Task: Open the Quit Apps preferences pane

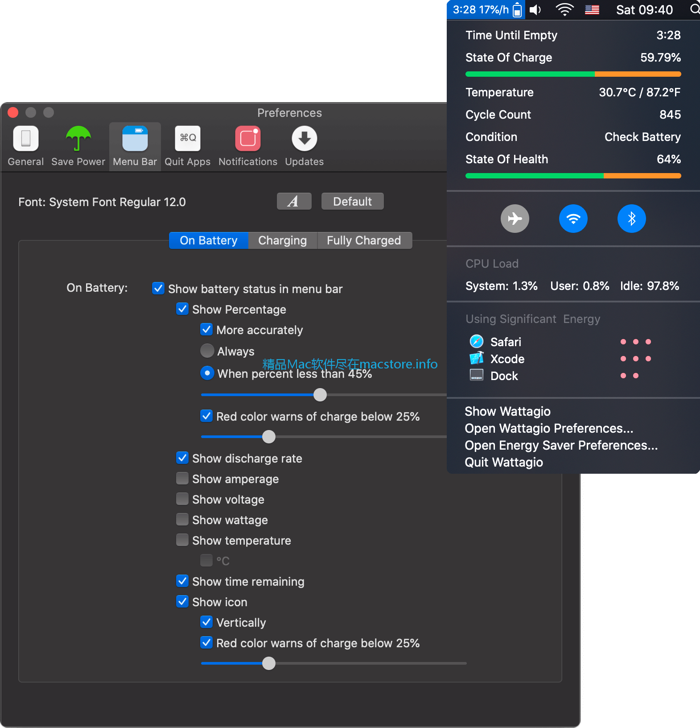Action: (x=188, y=146)
